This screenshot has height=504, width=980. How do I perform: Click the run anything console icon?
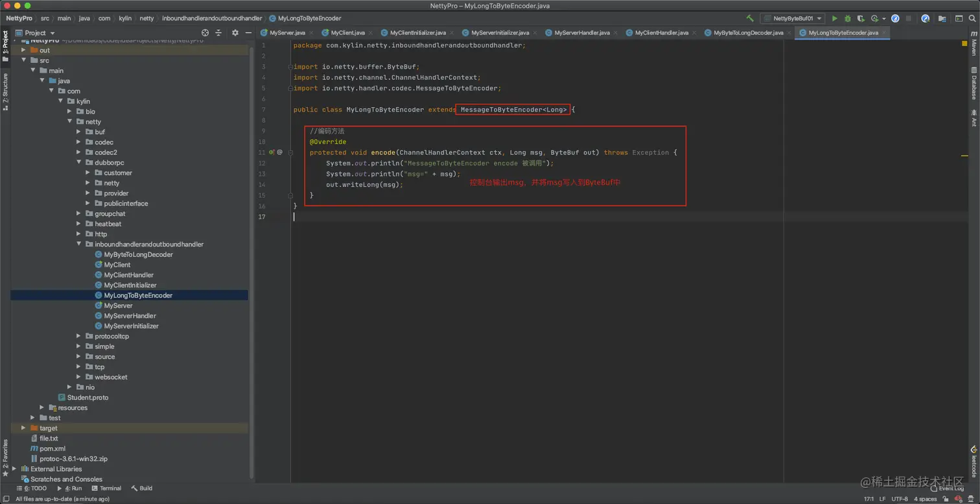point(958,19)
